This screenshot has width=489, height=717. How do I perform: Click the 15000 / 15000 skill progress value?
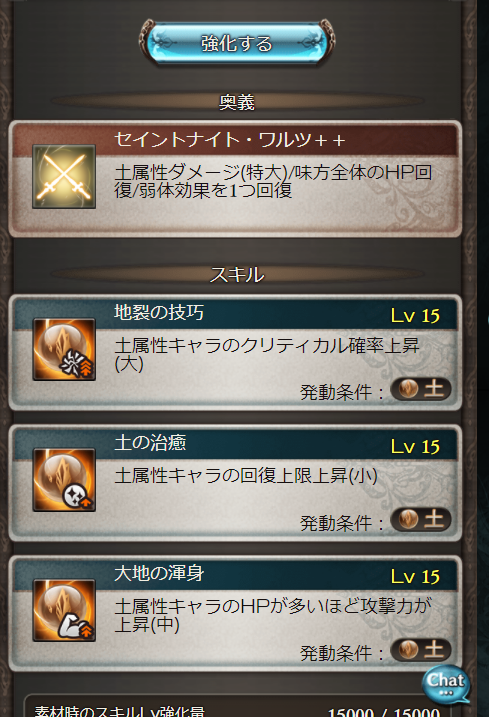[383, 712]
